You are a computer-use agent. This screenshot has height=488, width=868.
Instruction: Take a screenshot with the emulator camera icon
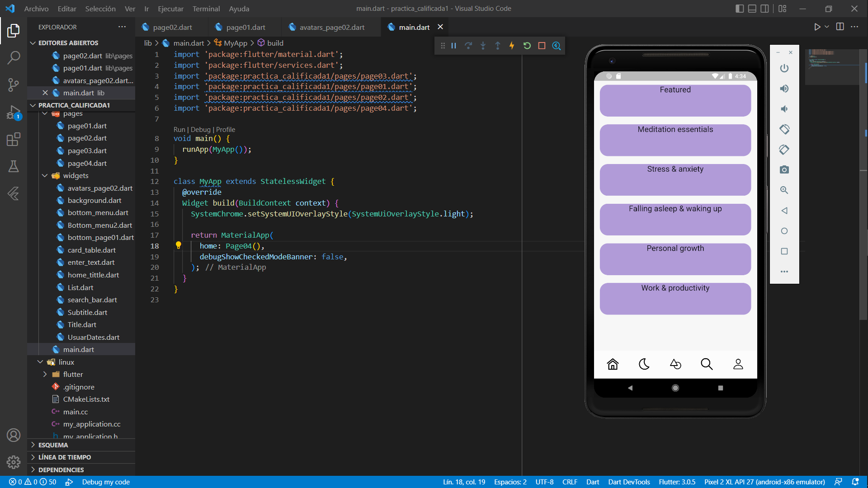click(x=784, y=169)
